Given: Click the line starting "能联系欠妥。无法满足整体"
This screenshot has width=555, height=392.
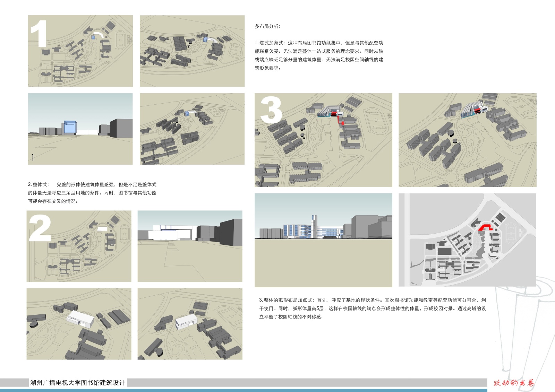Looking at the screenshot, I should [x=319, y=51].
